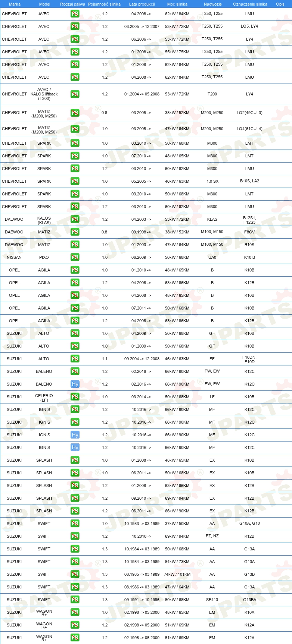The image size is (292, 644).
Task: Click the CELERIO (LF) model cell
Action: [44, 398]
